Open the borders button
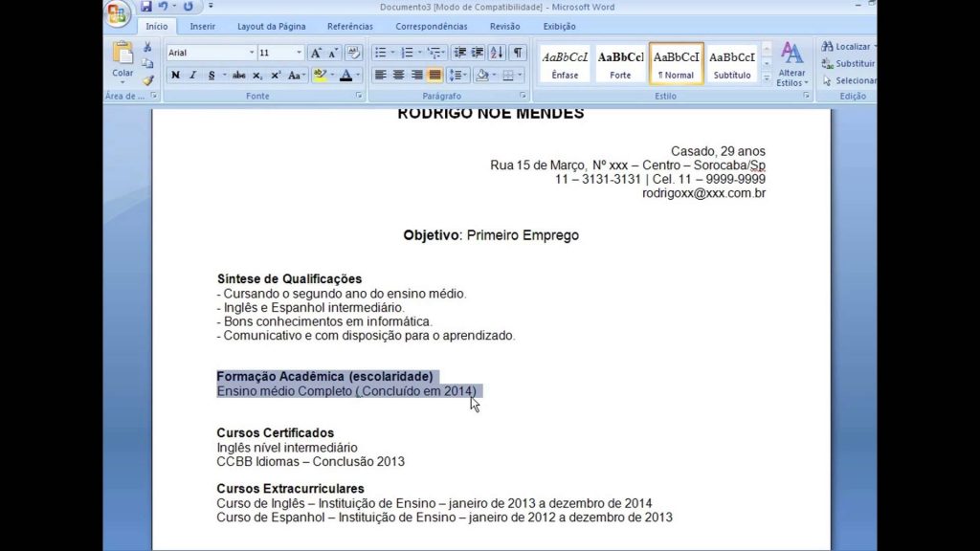 coord(508,75)
